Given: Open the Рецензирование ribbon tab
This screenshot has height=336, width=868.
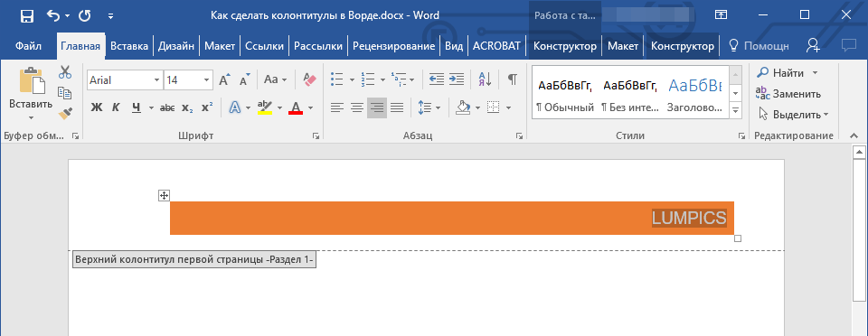Looking at the screenshot, I should (x=393, y=46).
